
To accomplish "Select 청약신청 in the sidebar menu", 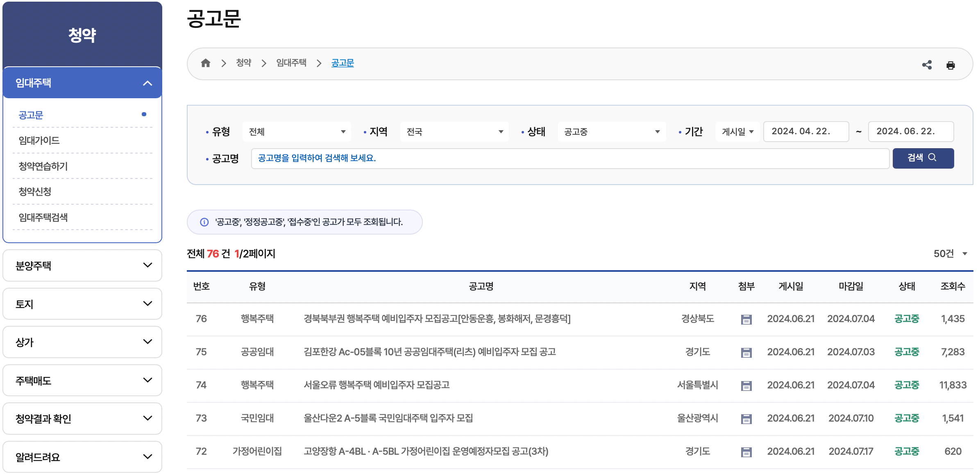I will (35, 192).
